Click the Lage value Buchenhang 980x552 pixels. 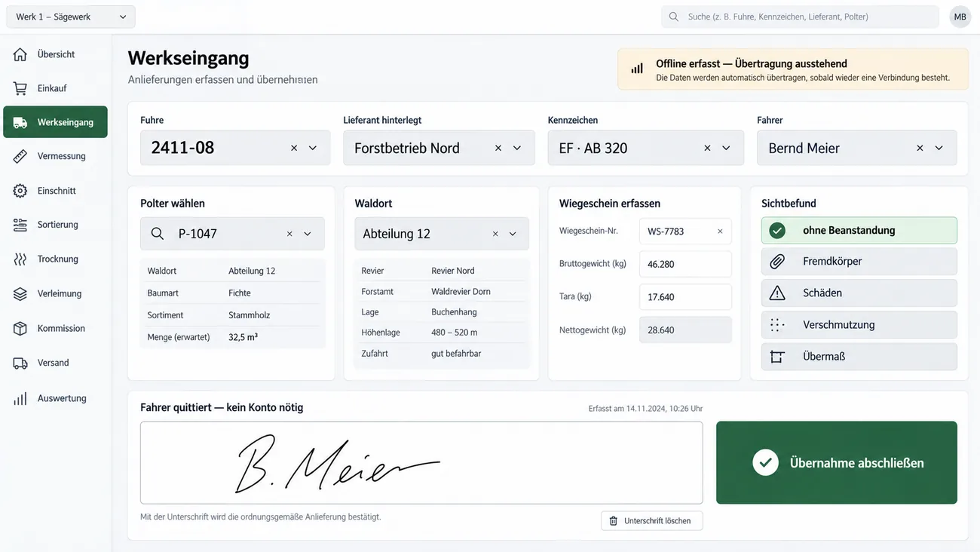[454, 312]
